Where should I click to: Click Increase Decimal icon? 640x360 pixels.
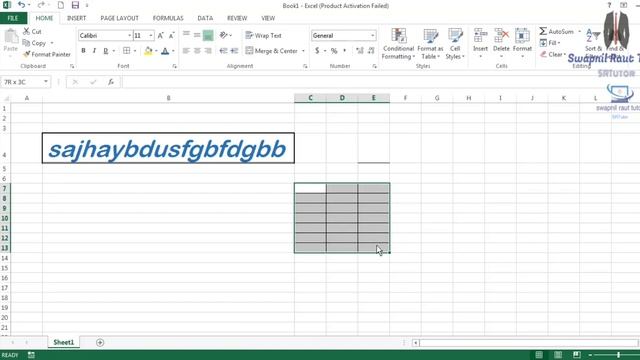(360, 51)
